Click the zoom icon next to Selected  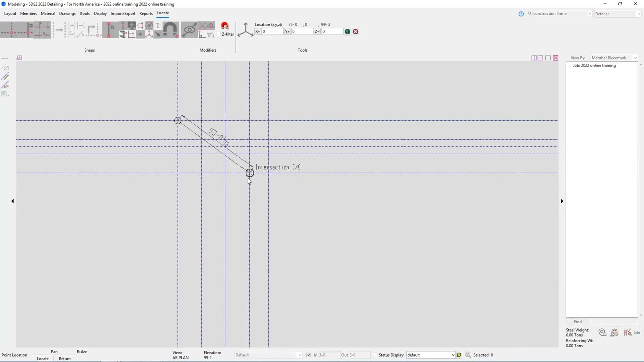click(x=468, y=355)
